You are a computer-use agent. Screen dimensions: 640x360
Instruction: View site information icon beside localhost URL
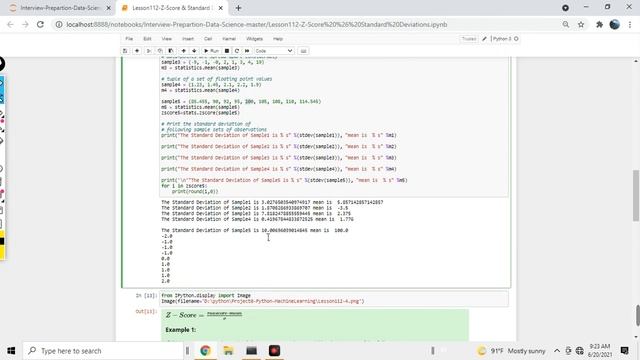click(x=59, y=24)
